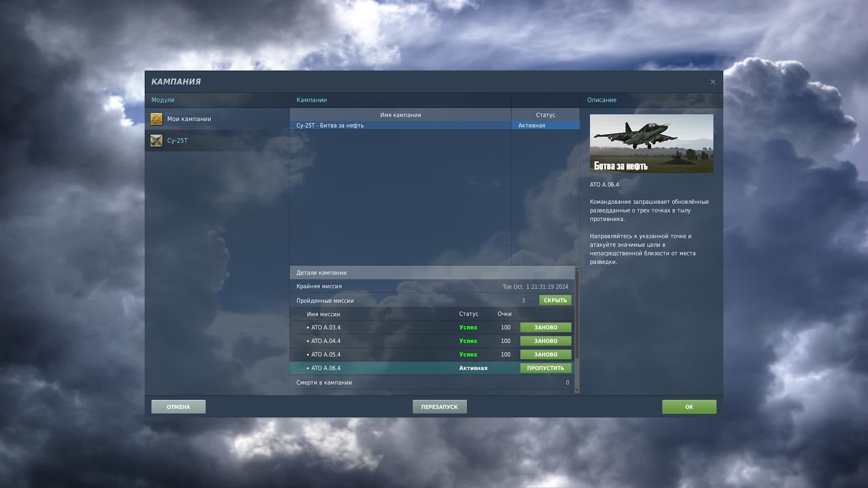Collapse the passed missions list with СКРЫТЬ

(555, 300)
